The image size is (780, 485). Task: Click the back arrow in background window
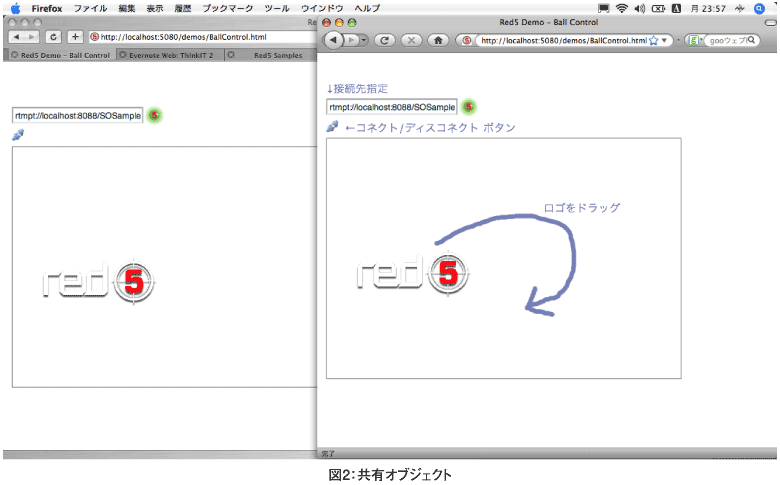coord(16,37)
